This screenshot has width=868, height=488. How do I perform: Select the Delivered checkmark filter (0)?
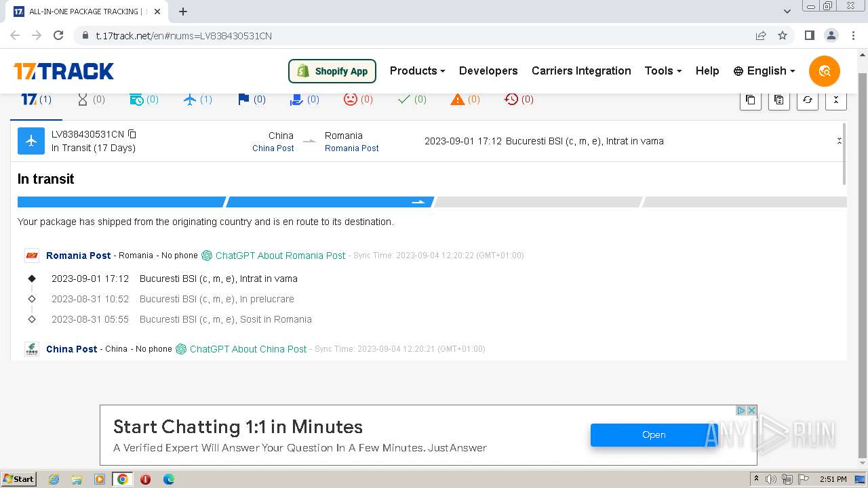tap(412, 100)
